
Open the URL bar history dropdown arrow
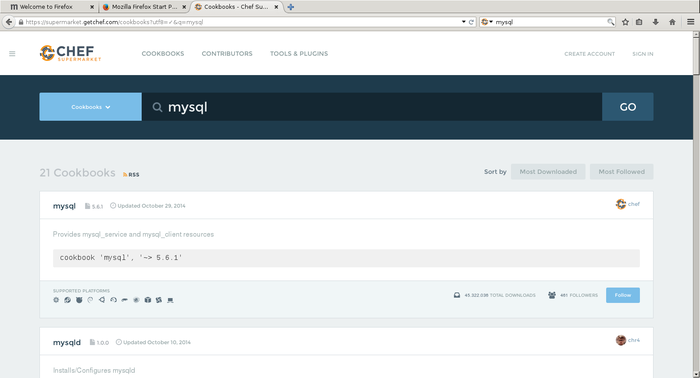[x=463, y=22]
